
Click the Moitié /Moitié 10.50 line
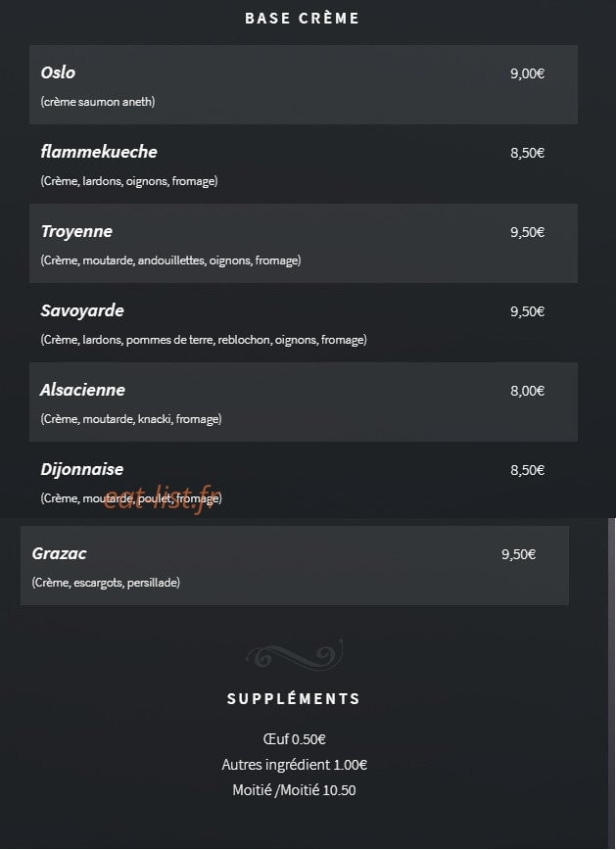pos(294,790)
